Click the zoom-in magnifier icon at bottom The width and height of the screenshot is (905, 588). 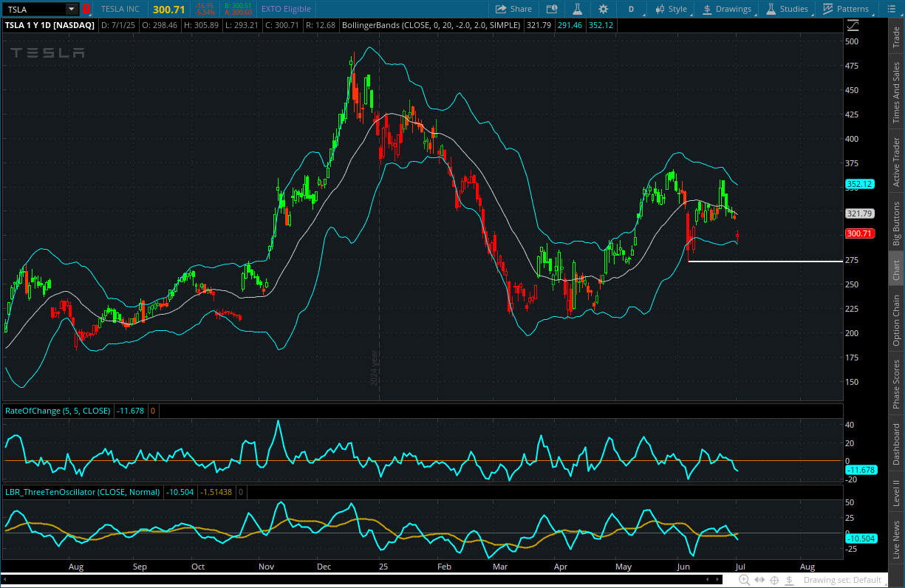tap(744, 580)
